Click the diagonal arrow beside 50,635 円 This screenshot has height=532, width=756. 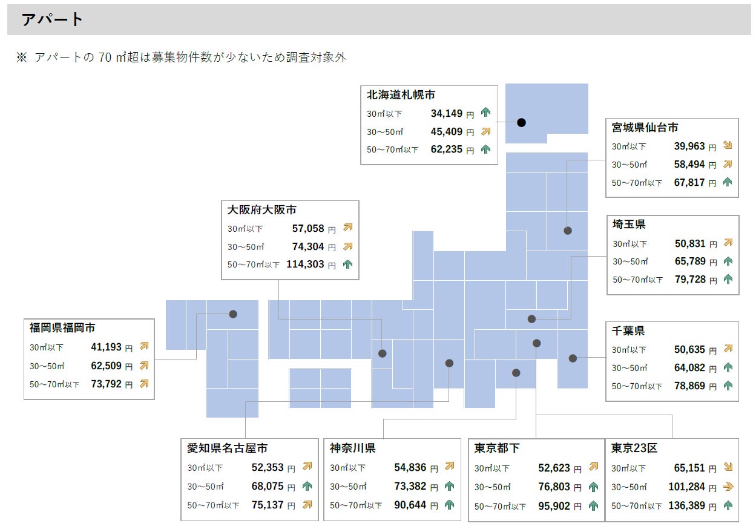pyautogui.click(x=728, y=349)
